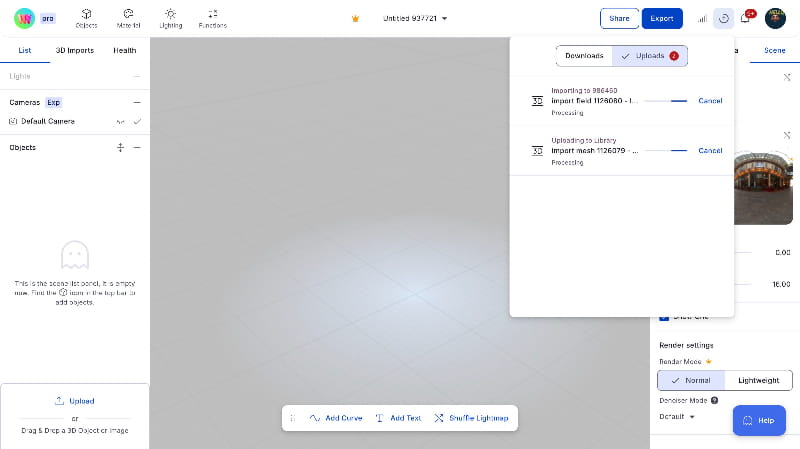Collapse the Objects section
800x449 pixels.
pyautogui.click(x=137, y=147)
